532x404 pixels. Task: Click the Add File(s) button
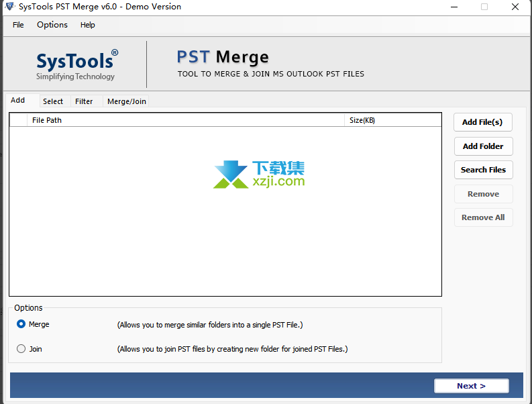coord(482,122)
